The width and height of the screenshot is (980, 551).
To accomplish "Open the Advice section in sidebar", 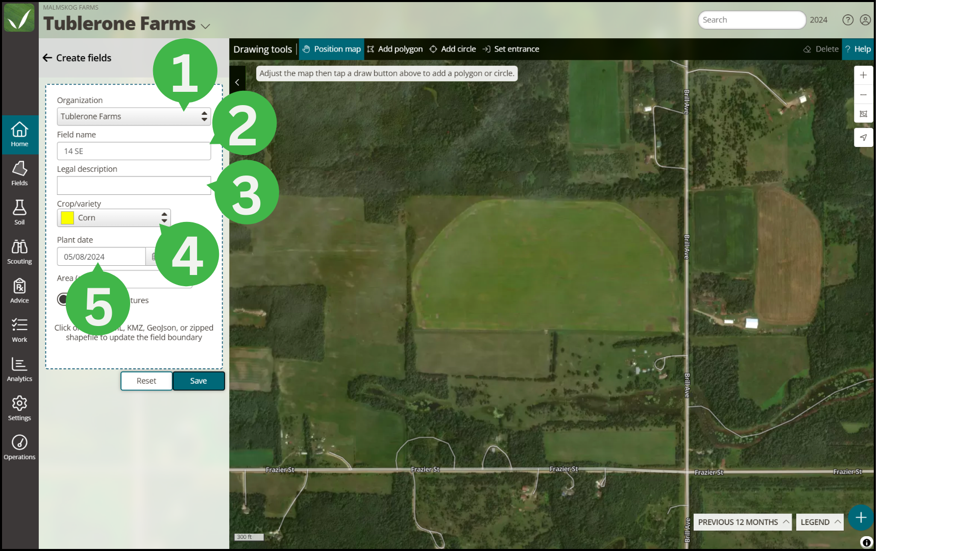I will point(19,291).
